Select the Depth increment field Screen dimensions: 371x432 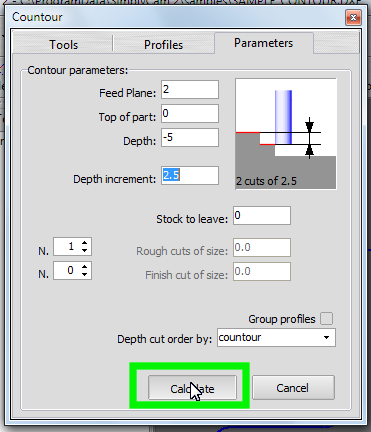click(x=190, y=175)
